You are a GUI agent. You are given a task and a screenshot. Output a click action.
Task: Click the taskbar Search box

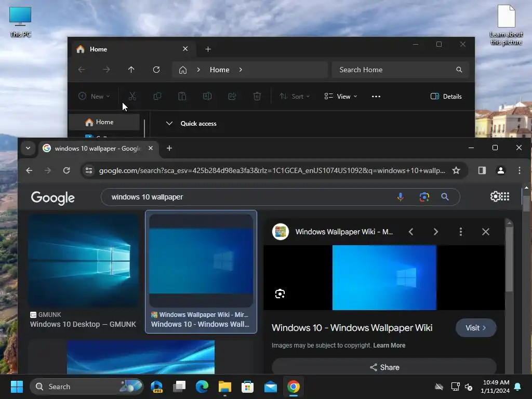pyautogui.click(x=87, y=387)
